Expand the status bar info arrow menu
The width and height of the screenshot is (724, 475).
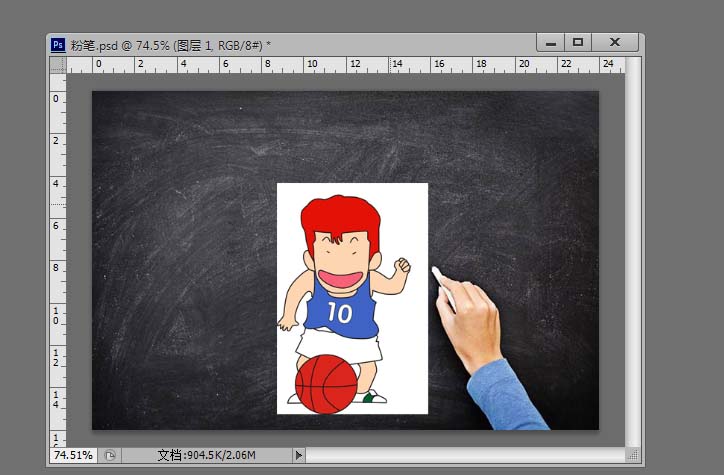point(298,455)
